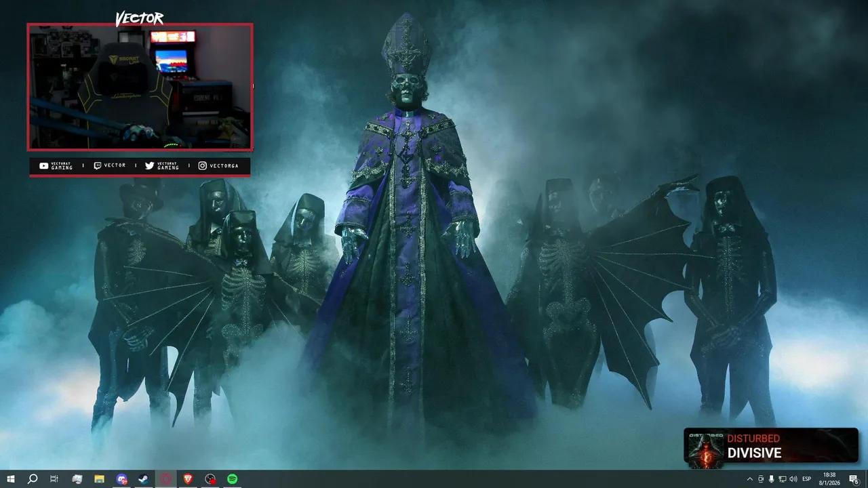
Task: Open the taskbar app showing a red recording dot
Action: point(210,479)
